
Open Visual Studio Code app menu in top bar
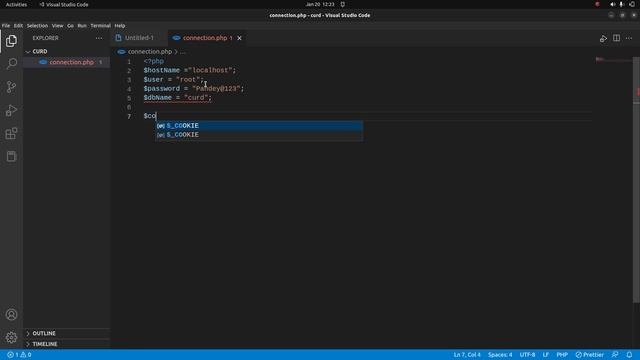coord(64,4)
